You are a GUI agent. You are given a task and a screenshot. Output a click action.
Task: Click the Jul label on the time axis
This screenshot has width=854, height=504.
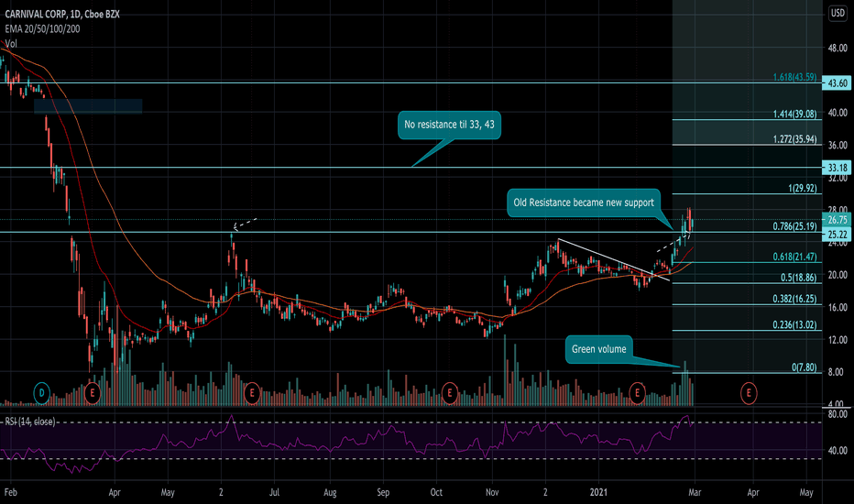coord(274,492)
